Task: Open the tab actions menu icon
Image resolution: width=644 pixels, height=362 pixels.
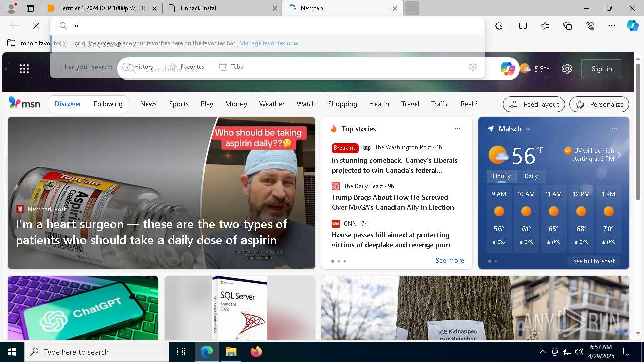Action: click(30, 8)
